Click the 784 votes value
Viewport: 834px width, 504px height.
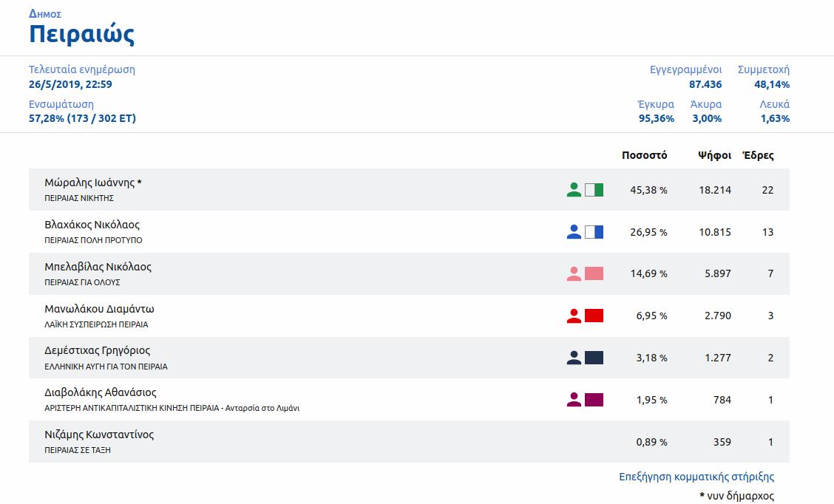722,400
